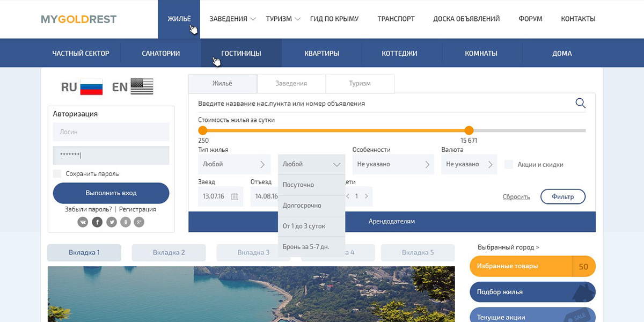Click the maximum price slider handle
Screen dimensions: 644x322
pyautogui.click(x=469, y=130)
